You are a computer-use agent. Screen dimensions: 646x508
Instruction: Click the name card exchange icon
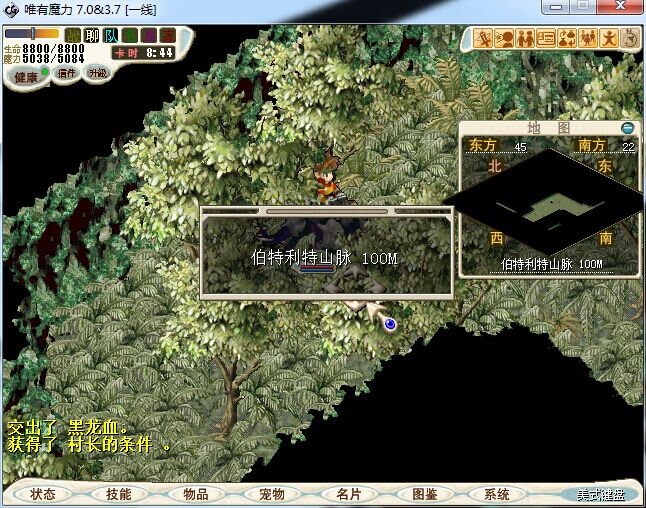pos(546,40)
